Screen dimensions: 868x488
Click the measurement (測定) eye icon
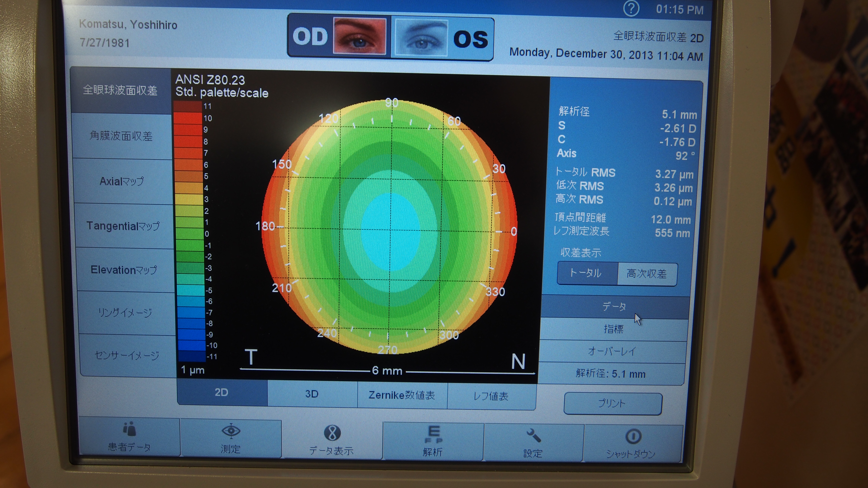click(231, 431)
